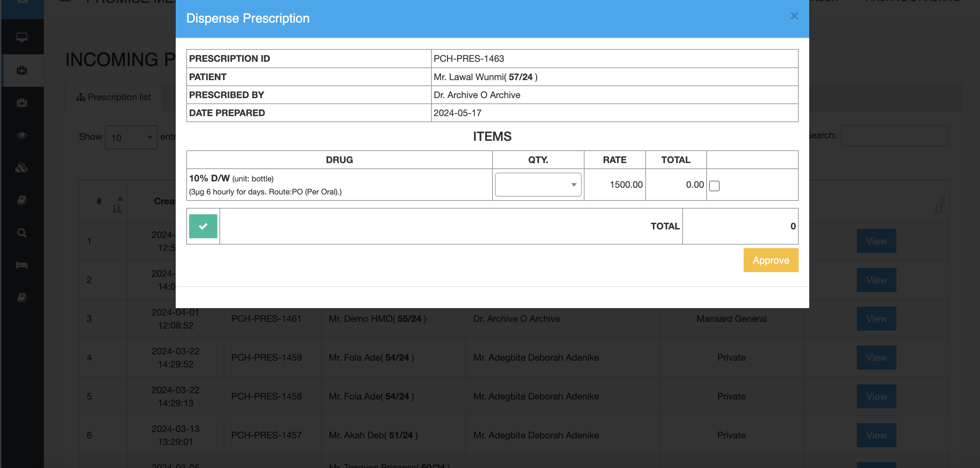
Task: Open the QTY dropdown for 10% D/W
Action: point(538,185)
